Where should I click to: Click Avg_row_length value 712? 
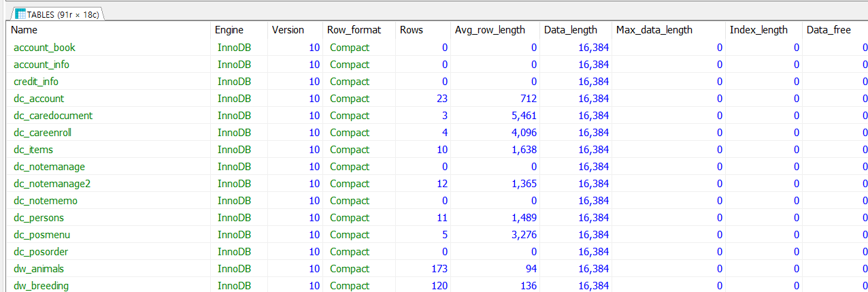[529, 99]
